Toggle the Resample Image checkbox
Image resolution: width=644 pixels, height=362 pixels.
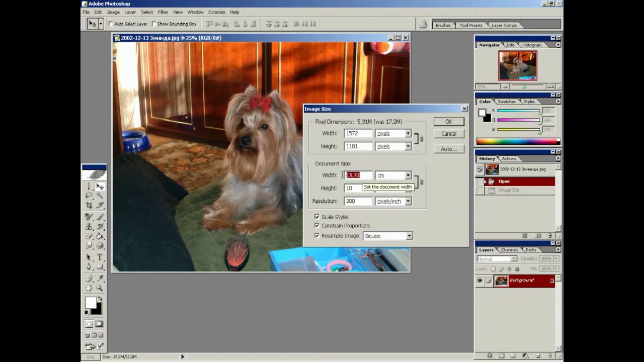coord(316,235)
